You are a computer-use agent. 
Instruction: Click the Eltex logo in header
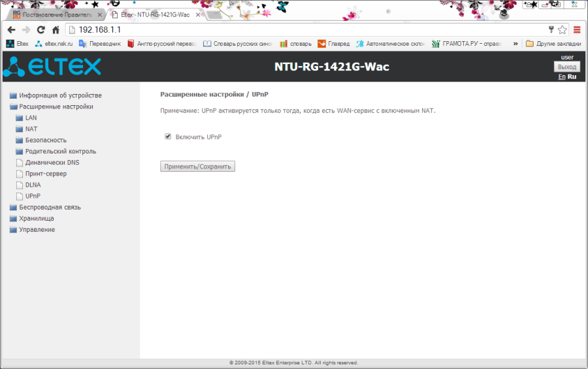pyautogui.click(x=52, y=67)
